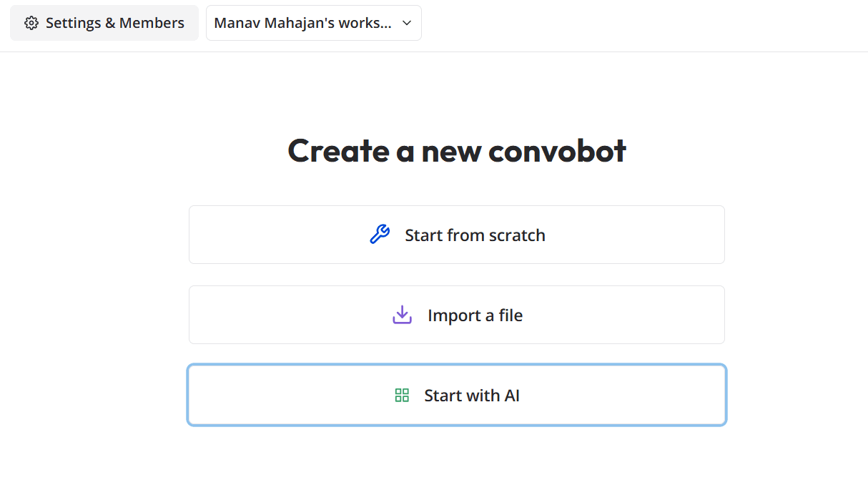Open Settings & Members
The width and height of the screenshot is (868, 480).
104,23
